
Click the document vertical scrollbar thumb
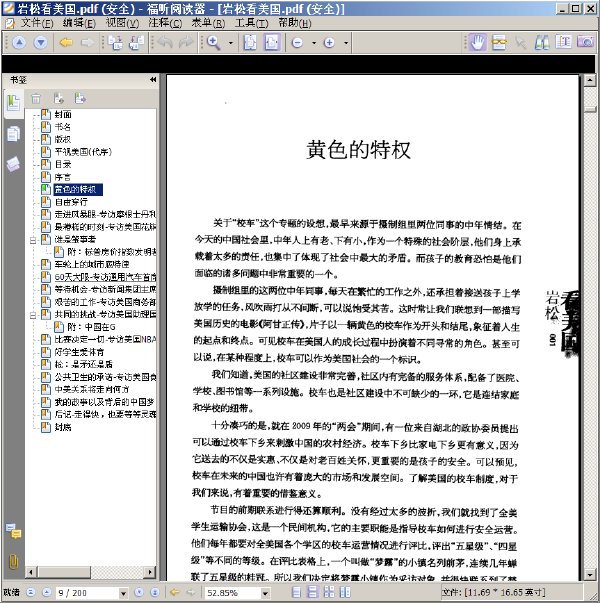[590, 110]
